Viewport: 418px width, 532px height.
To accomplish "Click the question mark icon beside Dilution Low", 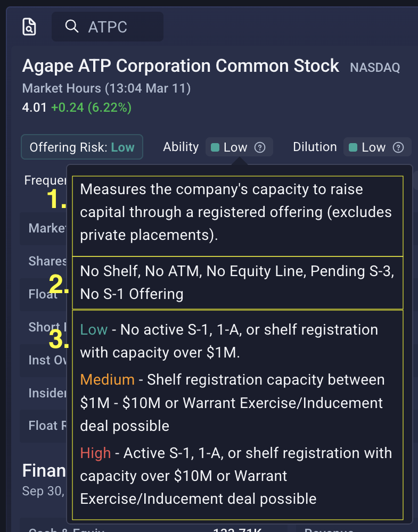I will 398,147.
